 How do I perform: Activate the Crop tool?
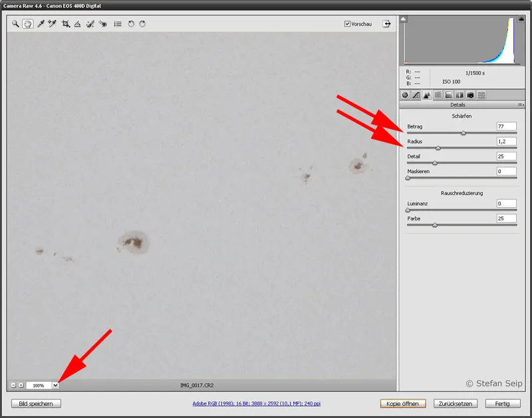point(66,24)
